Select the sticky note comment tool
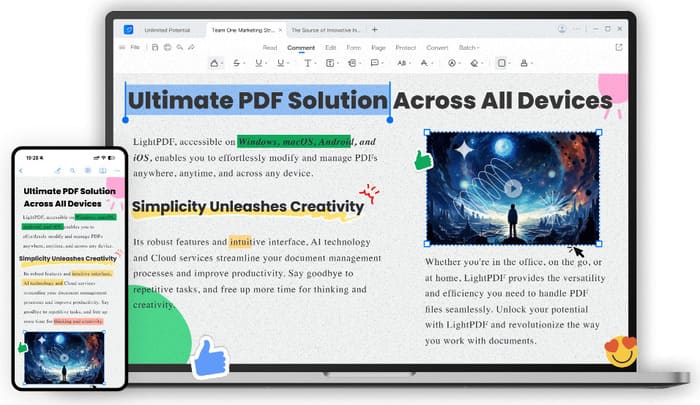The height and width of the screenshot is (405, 700). click(375, 63)
